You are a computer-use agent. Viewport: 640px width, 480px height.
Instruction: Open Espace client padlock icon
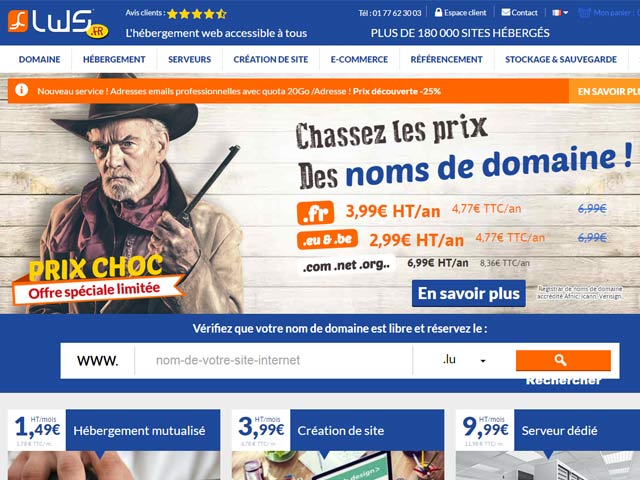click(x=438, y=13)
